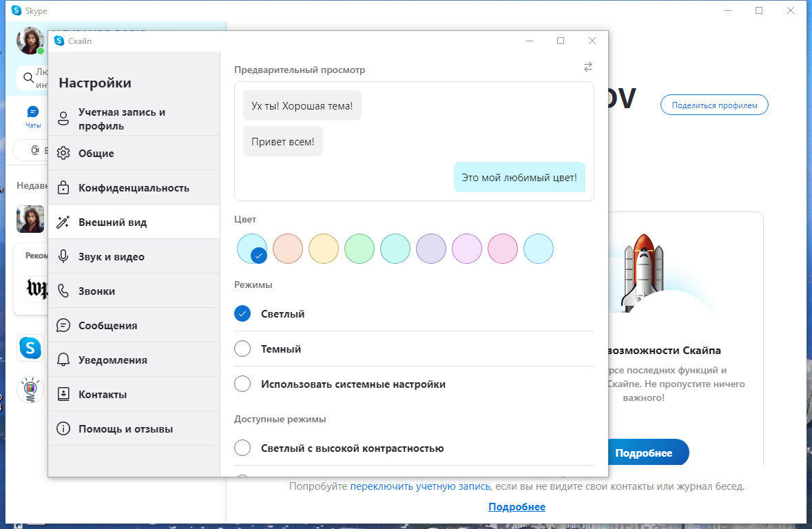Image resolution: width=812 pixels, height=529 pixels.
Task: Click the Skype logo in settings title bar
Action: coord(59,41)
